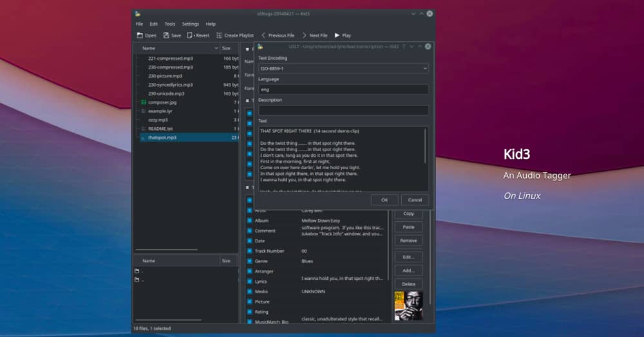Click the help question mark in USLT dialog
The width and height of the screenshot is (644, 337).
404,46
